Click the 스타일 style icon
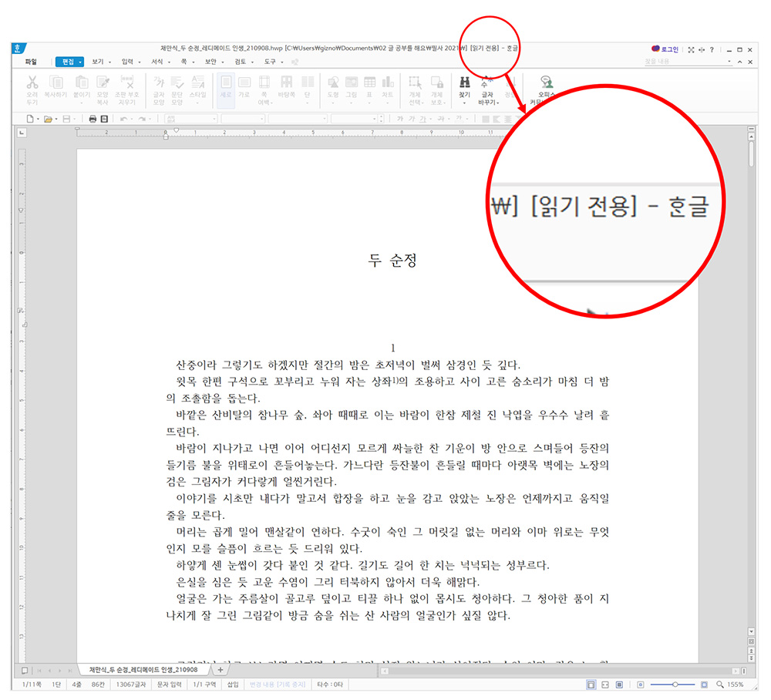The height and width of the screenshot is (700, 771). pos(197,82)
